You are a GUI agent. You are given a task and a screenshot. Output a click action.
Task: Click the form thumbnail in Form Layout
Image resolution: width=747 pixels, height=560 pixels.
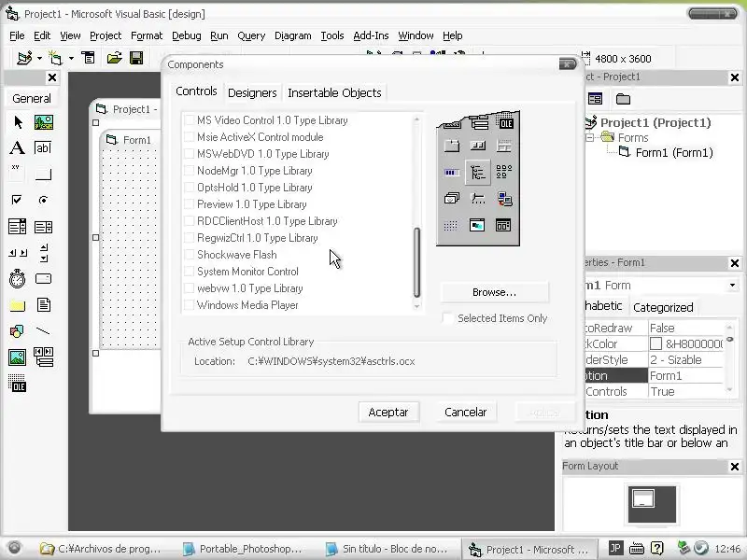click(x=642, y=499)
